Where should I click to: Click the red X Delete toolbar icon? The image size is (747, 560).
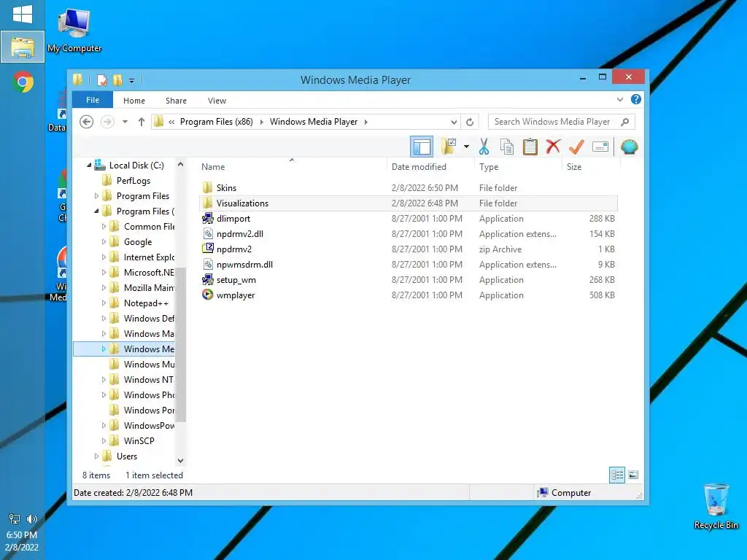[x=553, y=147]
